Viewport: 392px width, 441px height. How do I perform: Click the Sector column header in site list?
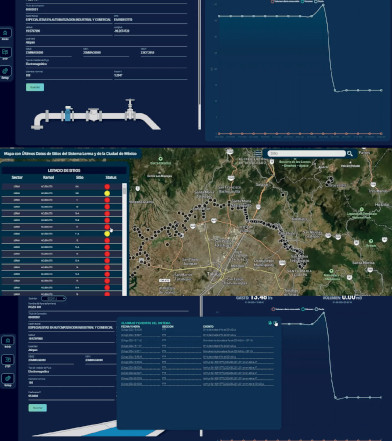pyautogui.click(x=17, y=177)
